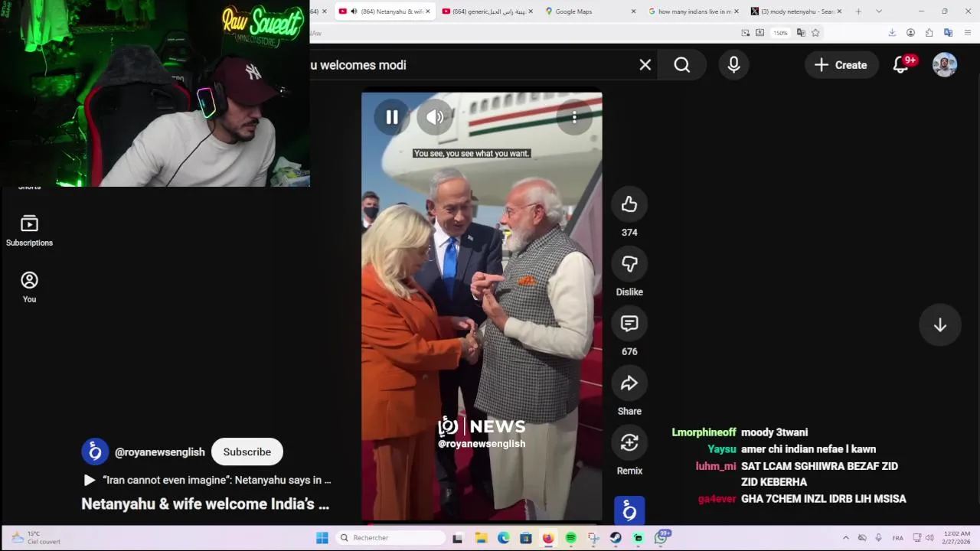Open the browser extensions puzzle icon
Image resolution: width=980 pixels, height=551 pixels.
click(x=929, y=33)
